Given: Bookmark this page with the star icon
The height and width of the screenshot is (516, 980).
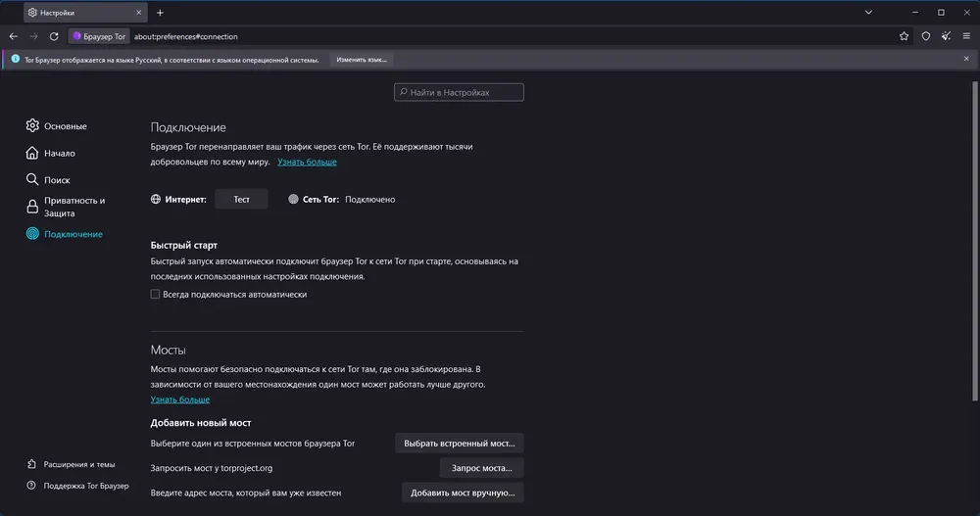Looking at the screenshot, I should pos(904,36).
